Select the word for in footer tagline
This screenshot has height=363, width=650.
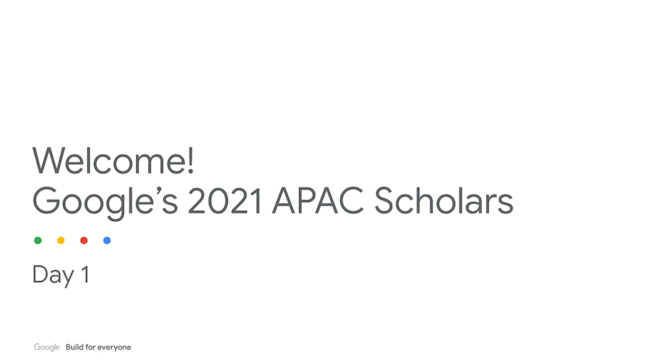point(90,347)
